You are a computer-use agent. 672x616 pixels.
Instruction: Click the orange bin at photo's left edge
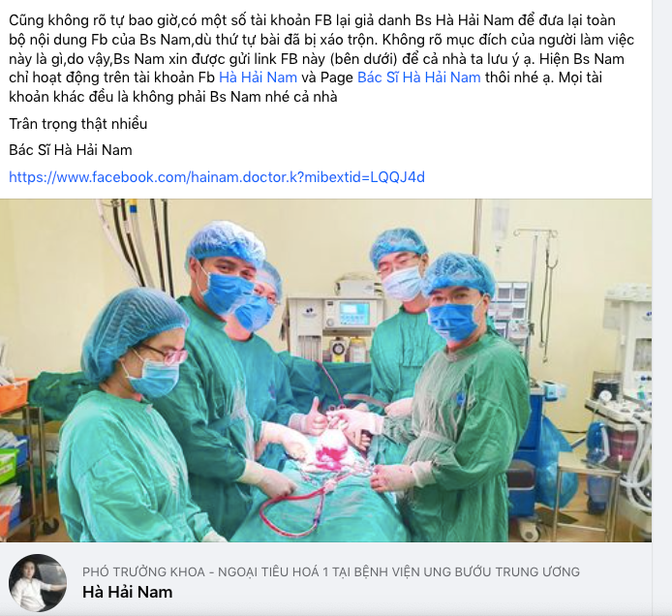pyautogui.click(x=14, y=394)
